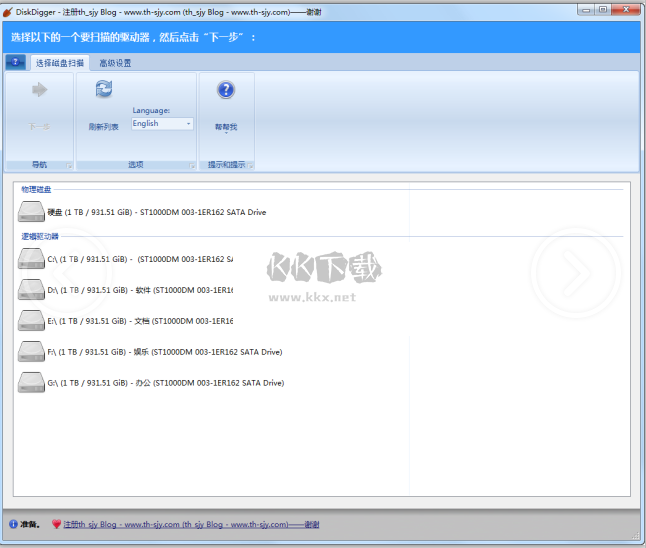Select the C:\ logical drive icon
Screen dimensions: 646x548
pyautogui.click(x=32, y=259)
